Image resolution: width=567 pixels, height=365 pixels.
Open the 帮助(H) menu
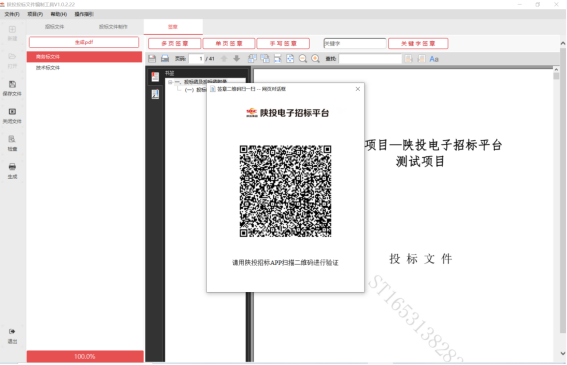click(x=59, y=14)
